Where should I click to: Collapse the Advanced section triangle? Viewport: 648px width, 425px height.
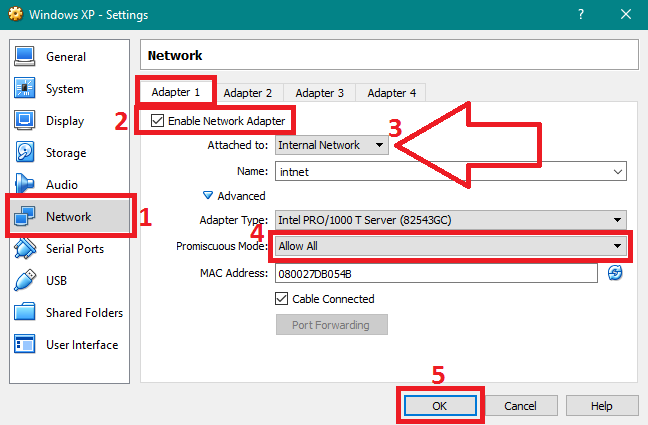(208, 195)
